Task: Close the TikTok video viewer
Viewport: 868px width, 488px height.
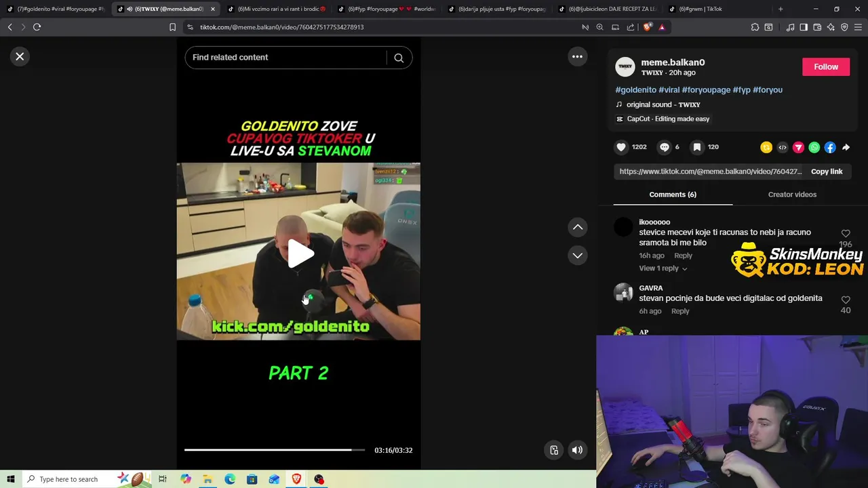Action: pos(20,57)
